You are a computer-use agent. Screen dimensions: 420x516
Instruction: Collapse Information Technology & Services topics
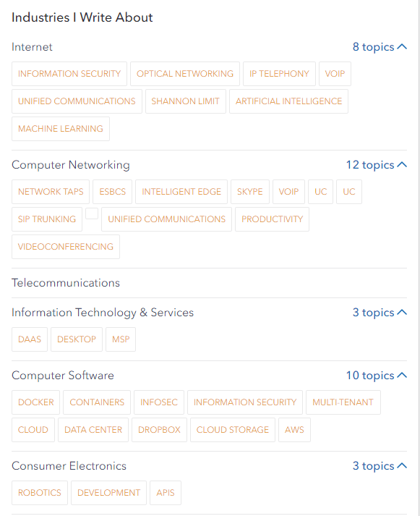[x=380, y=312]
